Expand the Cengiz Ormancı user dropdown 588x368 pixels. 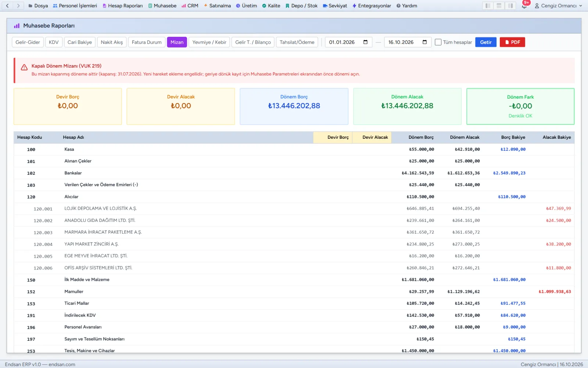[x=581, y=6]
